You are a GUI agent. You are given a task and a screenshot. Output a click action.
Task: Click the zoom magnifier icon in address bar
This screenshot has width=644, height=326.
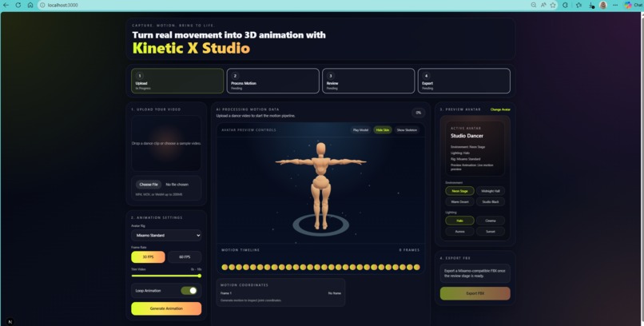(534, 5)
